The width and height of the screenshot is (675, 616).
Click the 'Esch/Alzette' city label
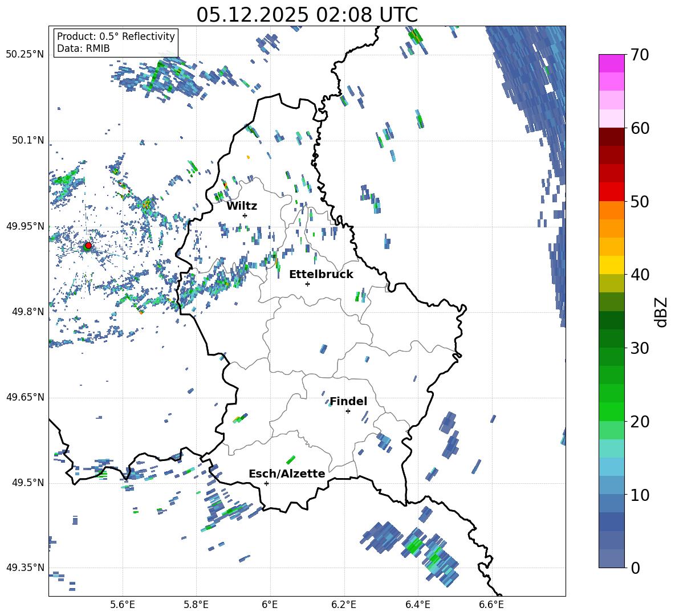(x=287, y=474)
